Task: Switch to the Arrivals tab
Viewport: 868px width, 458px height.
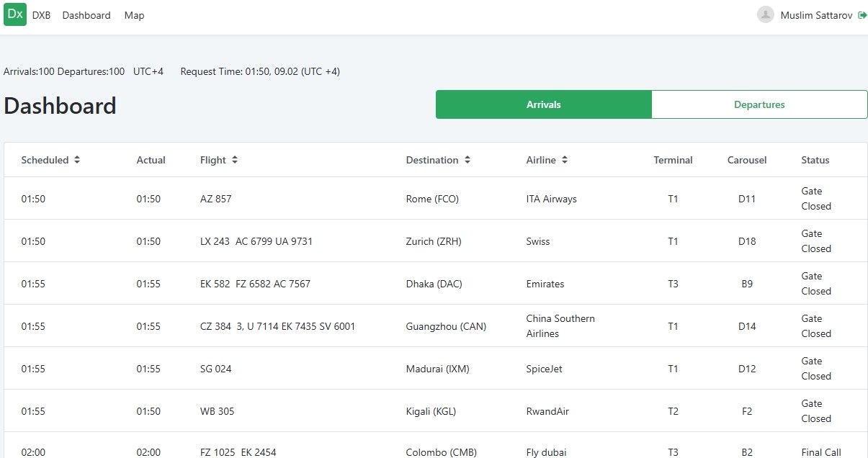Action: pyautogui.click(x=544, y=104)
